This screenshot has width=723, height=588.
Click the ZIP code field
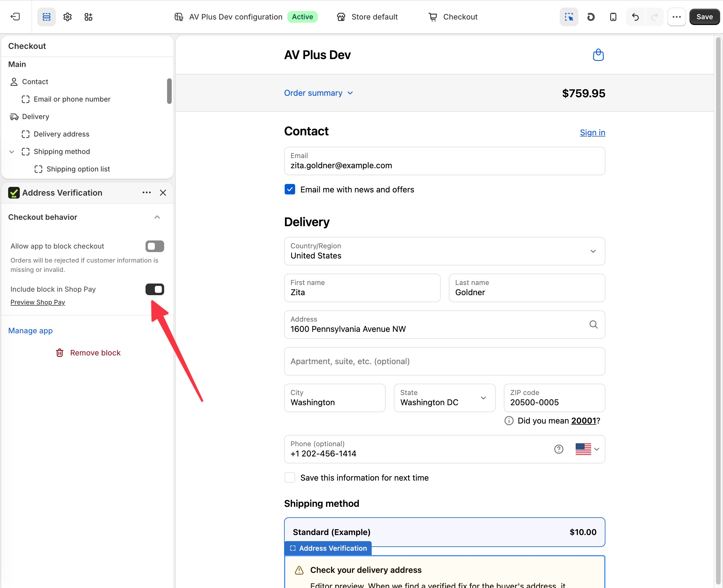click(x=554, y=398)
